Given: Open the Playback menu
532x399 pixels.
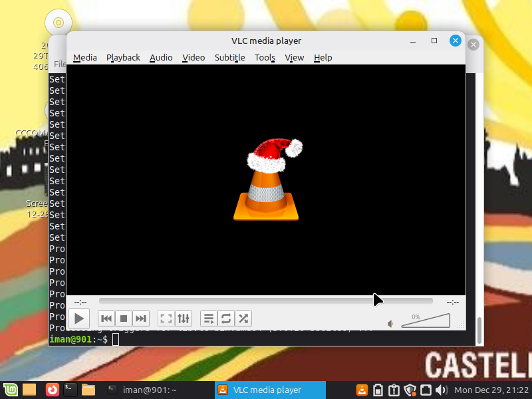Looking at the screenshot, I should (x=123, y=58).
